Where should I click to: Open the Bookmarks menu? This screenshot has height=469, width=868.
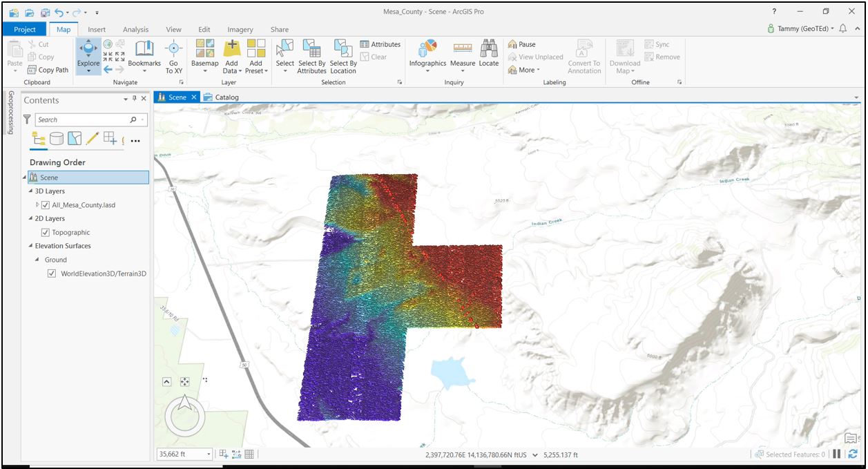coord(144,54)
